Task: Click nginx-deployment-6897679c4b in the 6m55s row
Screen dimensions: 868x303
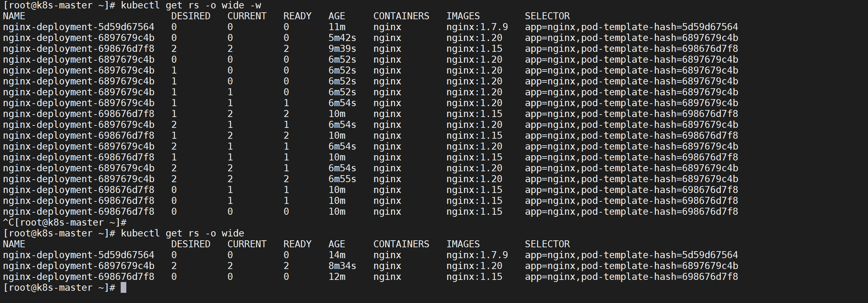Action: 79,179
